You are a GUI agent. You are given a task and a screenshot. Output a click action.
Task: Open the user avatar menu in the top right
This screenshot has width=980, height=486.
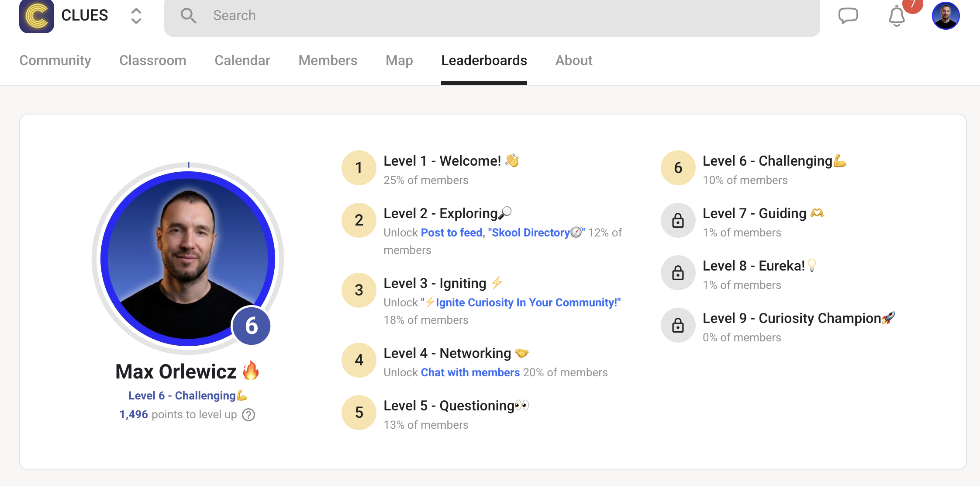(945, 16)
